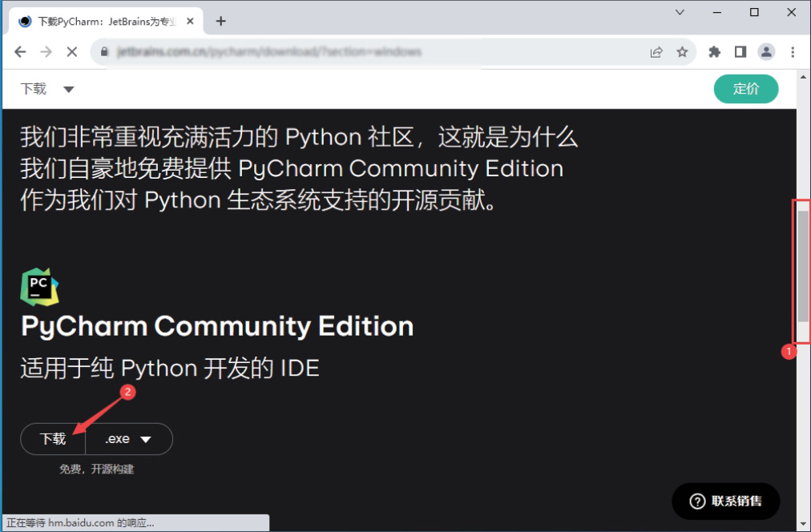This screenshot has height=532, width=811.
Task: Click the vertical scrollbar thumb
Action: (x=803, y=266)
